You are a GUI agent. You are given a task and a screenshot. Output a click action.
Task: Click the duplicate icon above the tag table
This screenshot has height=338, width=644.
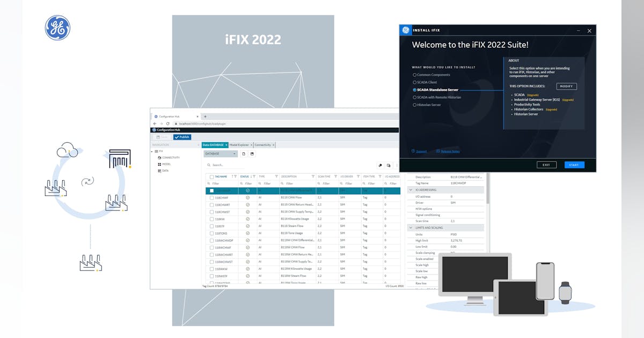click(x=389, y=165)
